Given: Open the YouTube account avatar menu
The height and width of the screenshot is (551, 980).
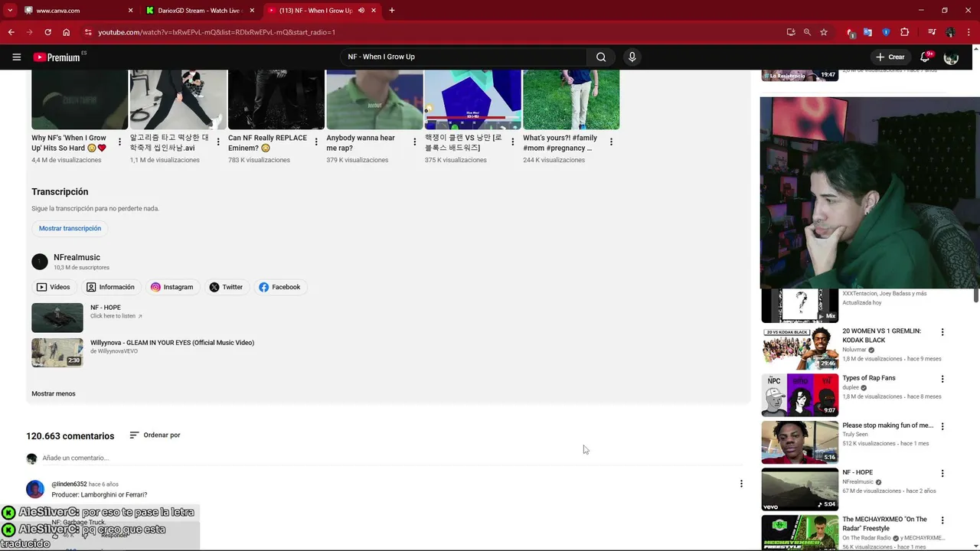Looking at the screenshot, I should point(951,57).
